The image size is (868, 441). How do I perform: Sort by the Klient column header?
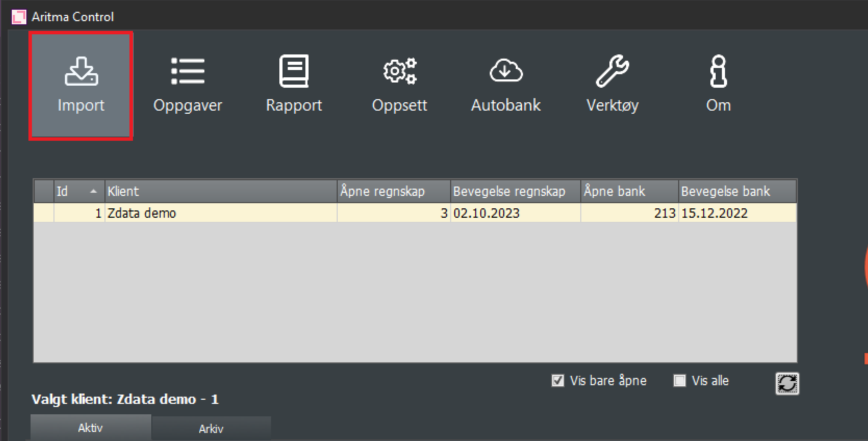pyautogui.click(x=221, y=191)
